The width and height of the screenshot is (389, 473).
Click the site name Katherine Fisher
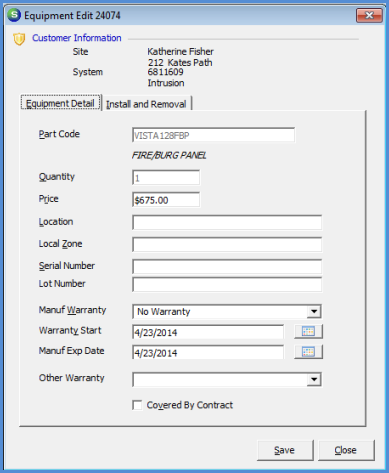[180, 52]
